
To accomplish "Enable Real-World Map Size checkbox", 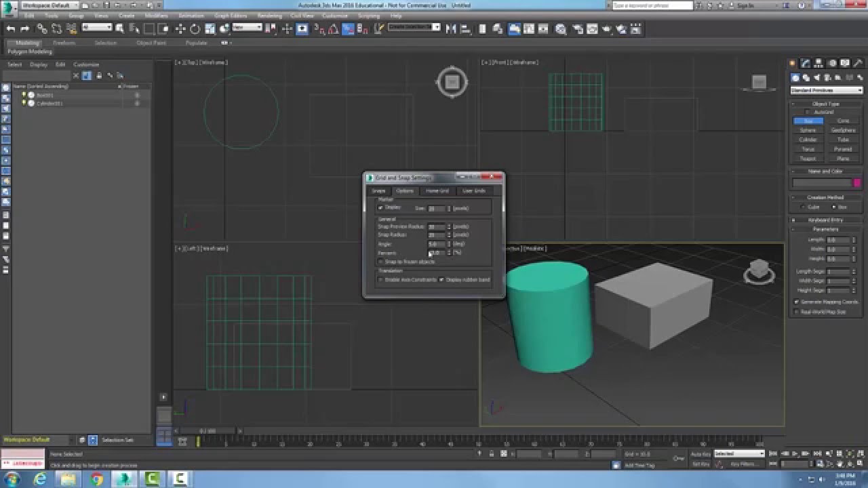I will tap(796, 312).
